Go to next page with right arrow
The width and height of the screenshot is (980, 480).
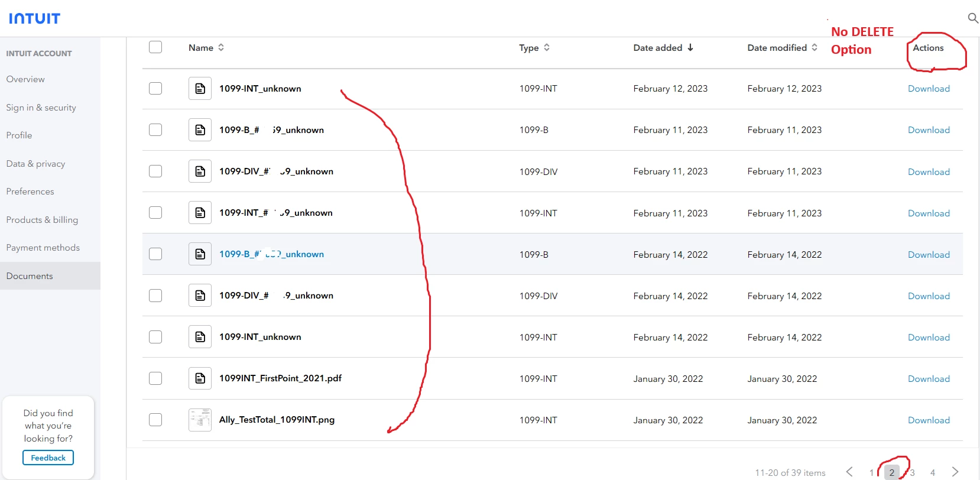click(955, 472)
